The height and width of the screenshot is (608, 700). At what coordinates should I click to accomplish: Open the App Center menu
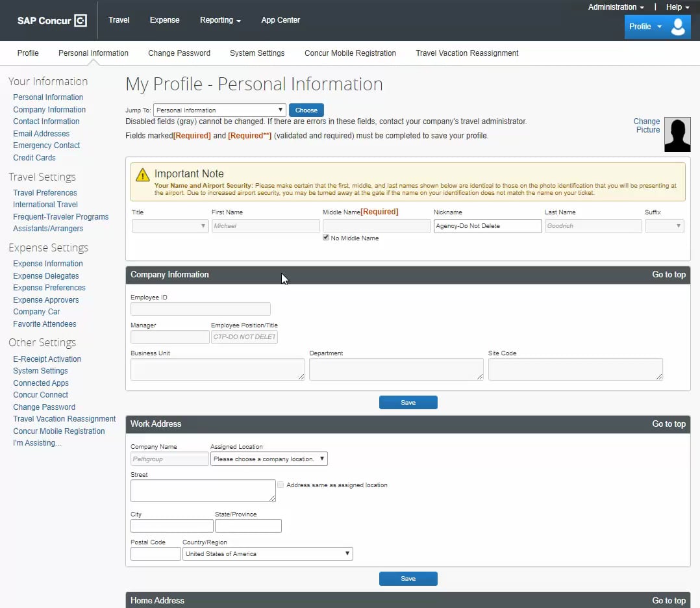(281, 20)
